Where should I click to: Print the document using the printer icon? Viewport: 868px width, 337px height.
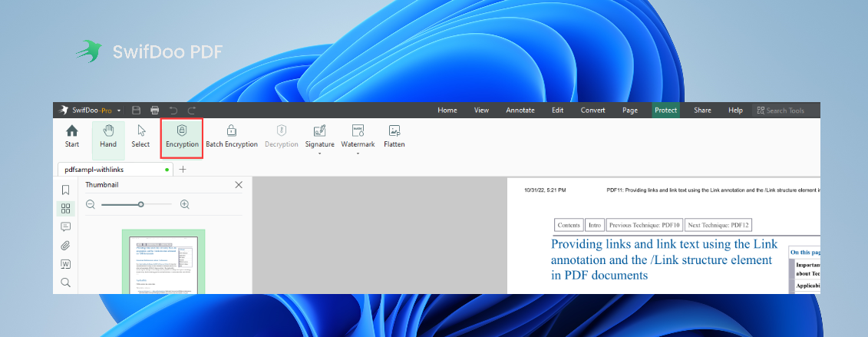point(155,110)
